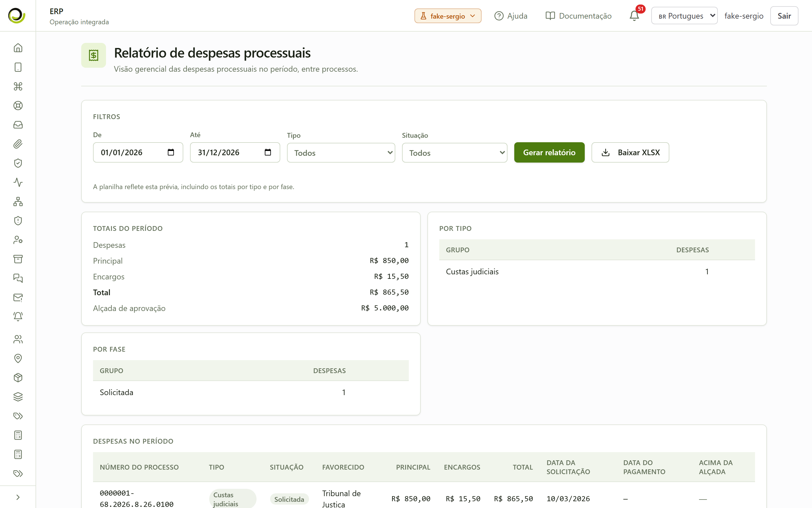Screen dimensions: 812x508
Task: Click the command-symbol sidebar icon
Action: (x=18, y=86)
